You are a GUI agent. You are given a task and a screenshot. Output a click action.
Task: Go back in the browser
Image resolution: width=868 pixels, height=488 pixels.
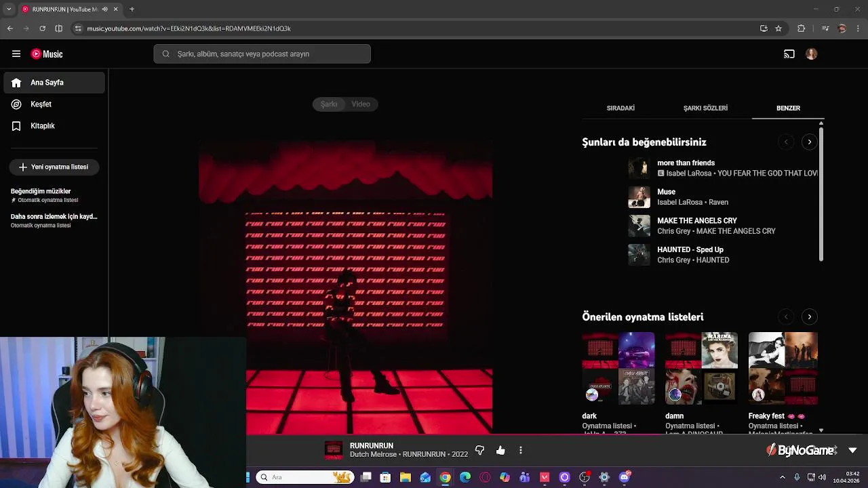click(9, 28)
